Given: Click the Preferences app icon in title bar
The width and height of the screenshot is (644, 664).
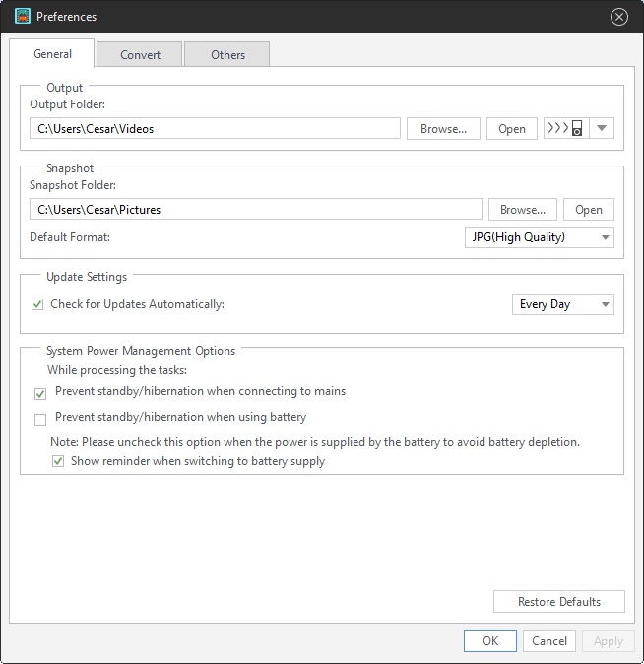Looking at the screenshot, I should [x=22, y=16].
